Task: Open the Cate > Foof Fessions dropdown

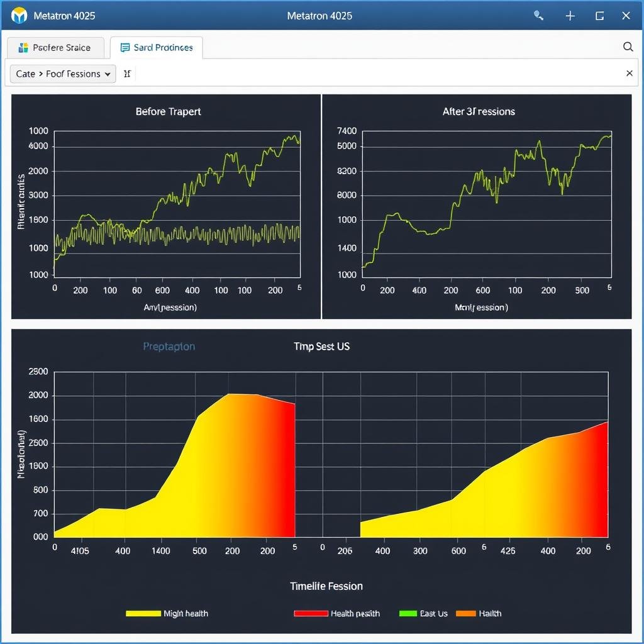Action: [63, 74]
